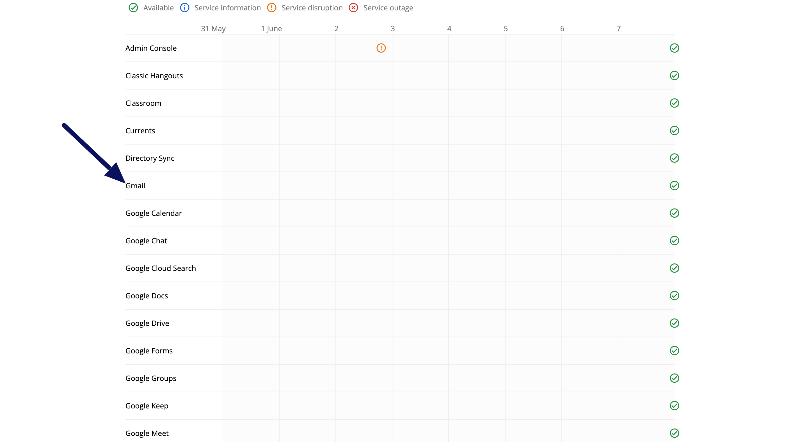This screenshot has height=442, width=800.
Task: Select the Google Keep row label
Action: tap(147, 406)
